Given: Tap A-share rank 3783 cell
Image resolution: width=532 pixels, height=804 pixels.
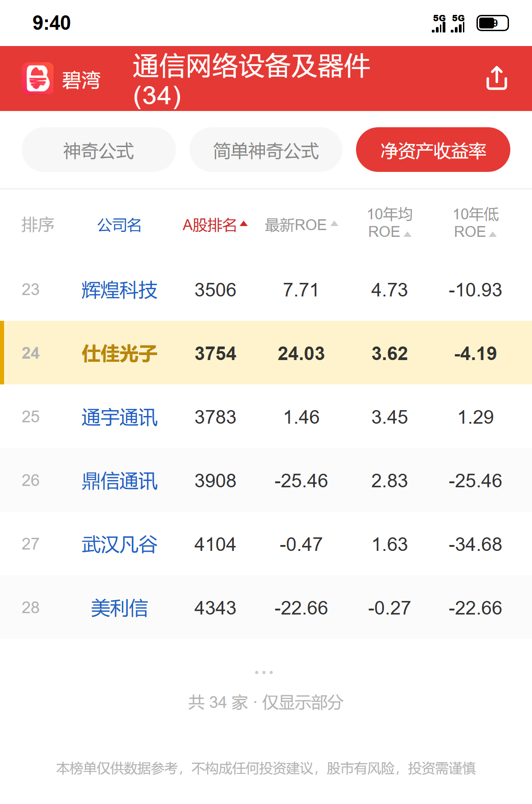Looking at the screenshot, I should click(x=215, y=417).
